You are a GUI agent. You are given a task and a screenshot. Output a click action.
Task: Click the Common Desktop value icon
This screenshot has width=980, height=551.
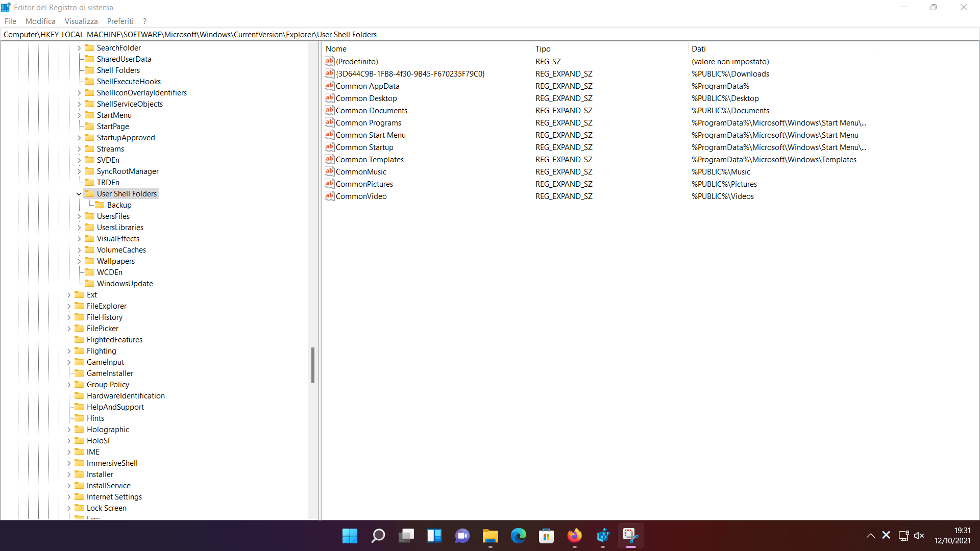[329, 98]
